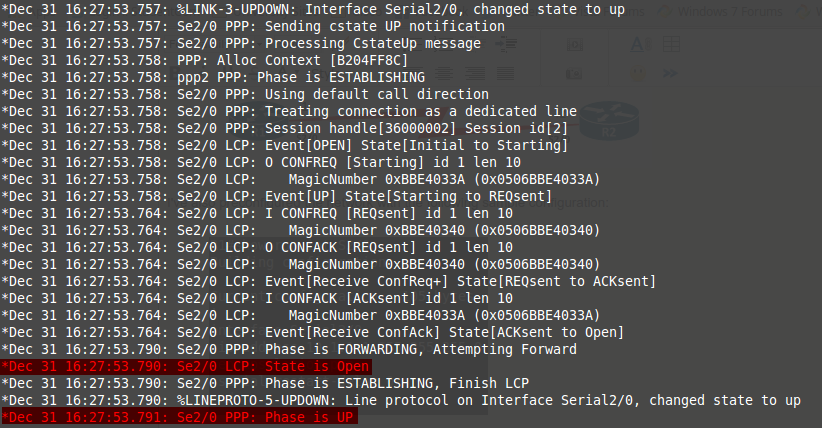
Task: Click the font color 'A' icon
Action: [x=639, y=45]
